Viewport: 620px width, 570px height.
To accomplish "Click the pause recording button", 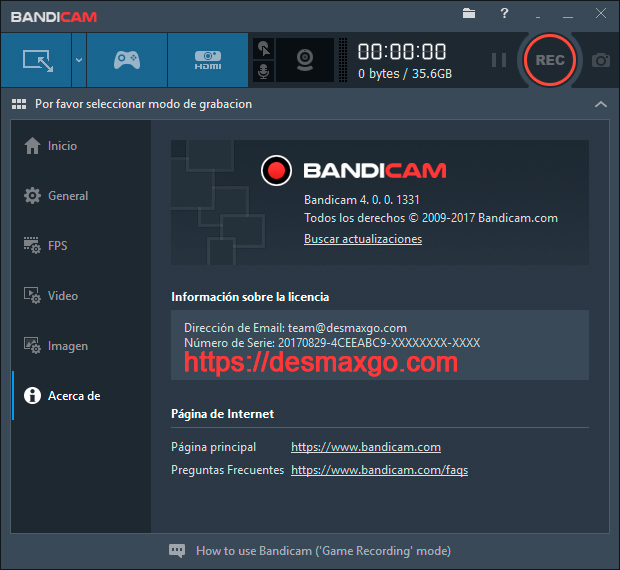I will (499, 60).
